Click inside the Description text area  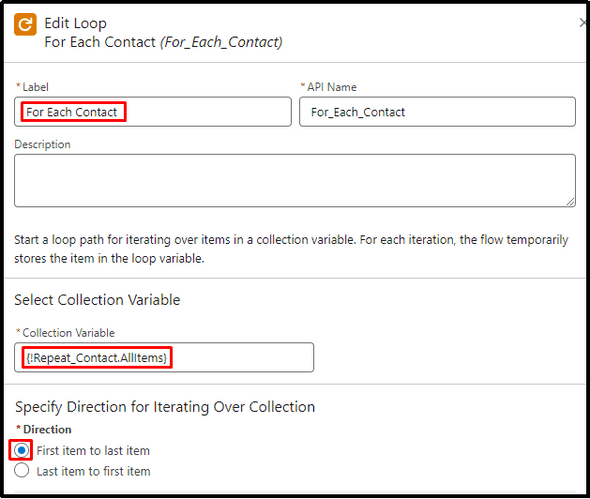pos(295,181)
